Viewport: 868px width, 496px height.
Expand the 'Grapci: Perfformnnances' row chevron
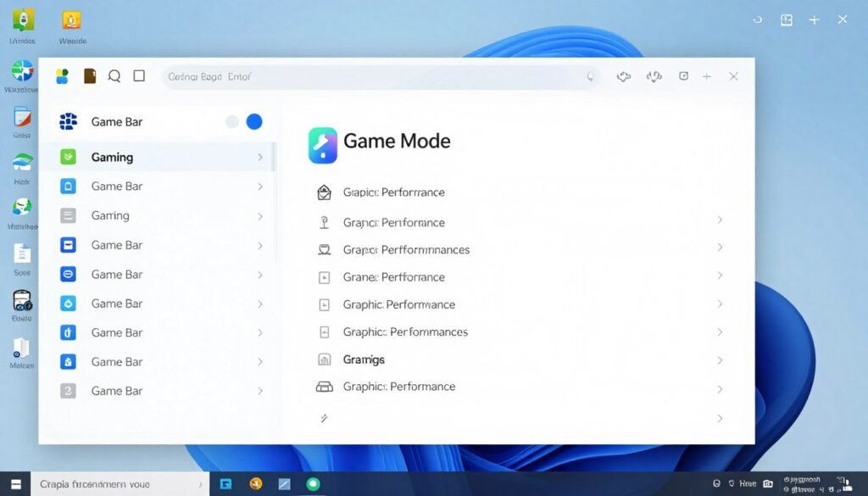coord(720,247)
